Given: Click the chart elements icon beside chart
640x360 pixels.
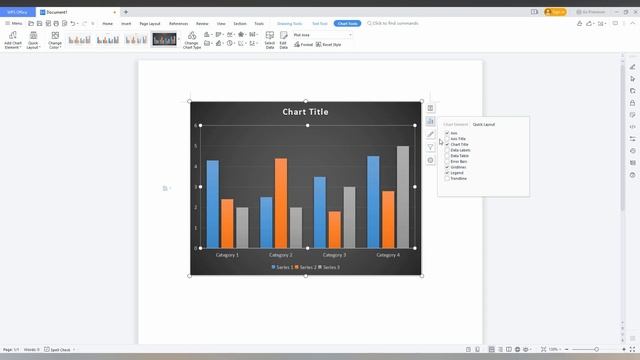Looking at the screenshot, I should pos(430,121).
